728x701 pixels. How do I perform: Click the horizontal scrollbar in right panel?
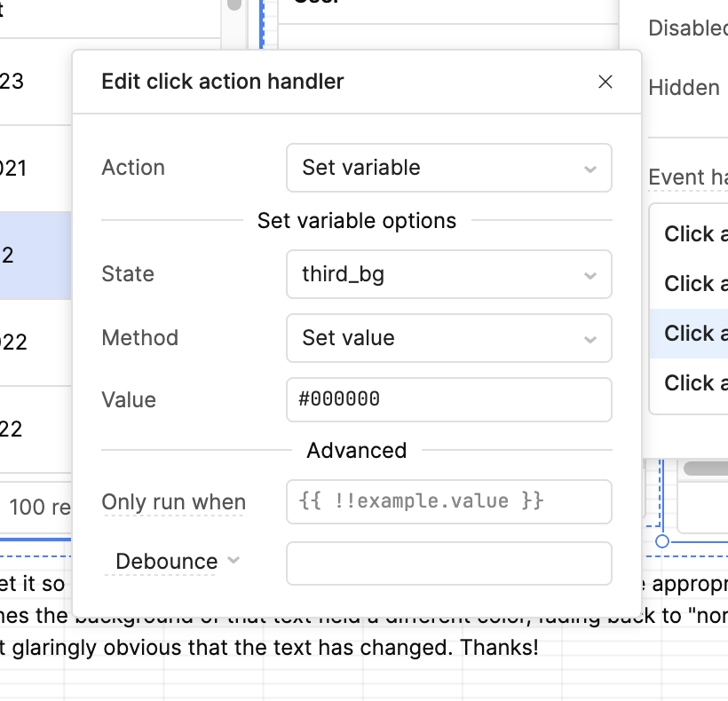coord(706,468)
